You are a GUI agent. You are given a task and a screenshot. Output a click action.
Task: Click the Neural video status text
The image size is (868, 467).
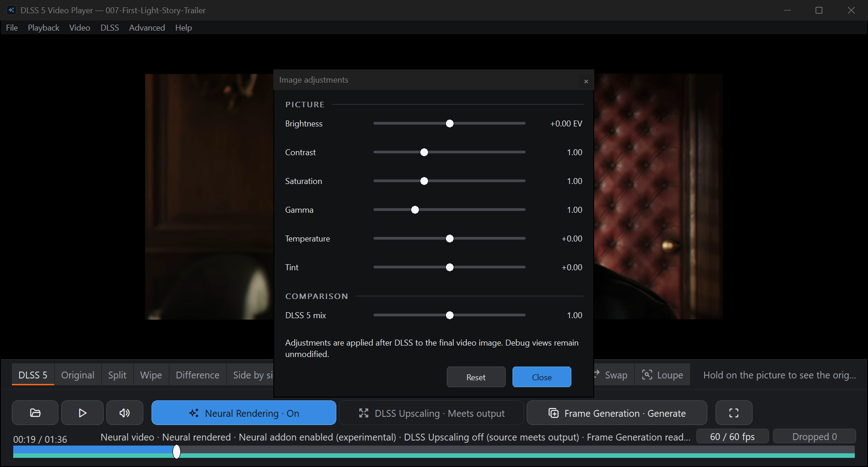pyautogui.click(x=395, y=437)
